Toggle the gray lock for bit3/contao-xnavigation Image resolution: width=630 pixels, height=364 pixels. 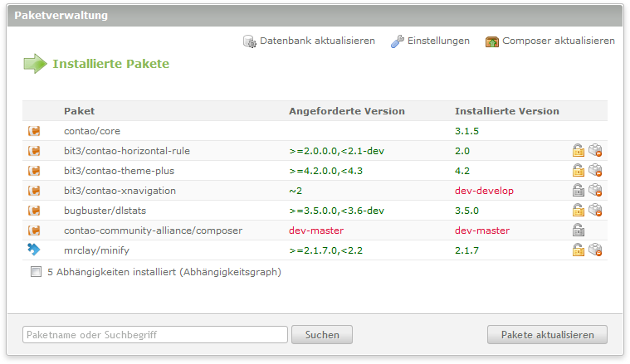click(579, 190)
